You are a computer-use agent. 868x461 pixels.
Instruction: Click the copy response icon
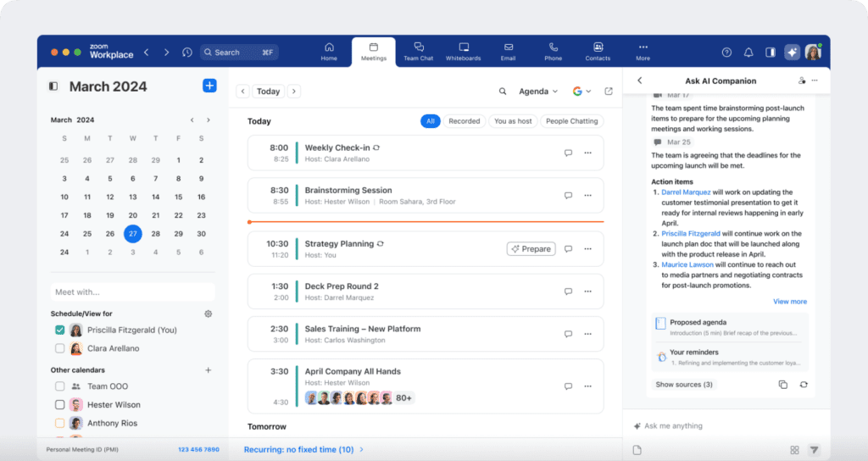coord(782,385)
